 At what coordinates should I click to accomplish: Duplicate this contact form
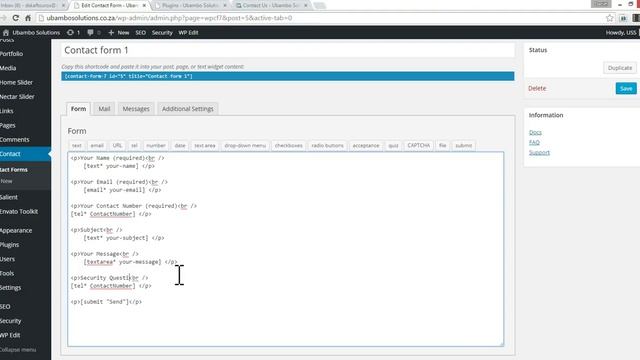(620, 68)
